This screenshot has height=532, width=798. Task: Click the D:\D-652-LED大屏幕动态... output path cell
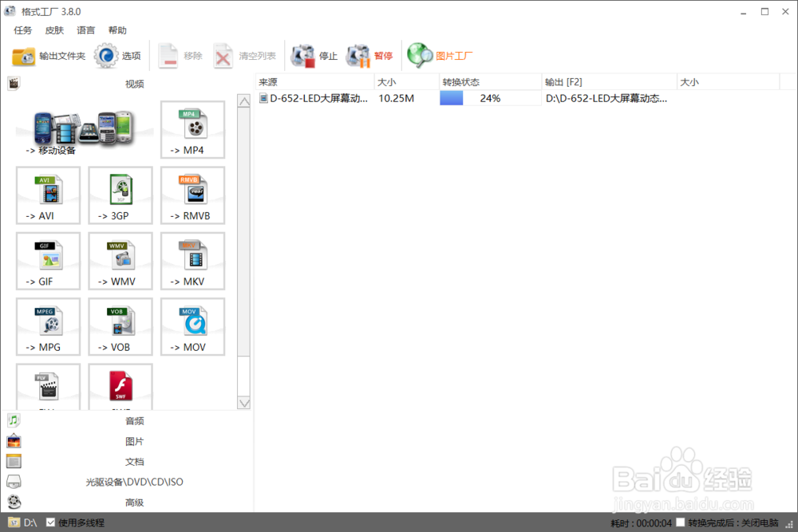pos(606,98)
